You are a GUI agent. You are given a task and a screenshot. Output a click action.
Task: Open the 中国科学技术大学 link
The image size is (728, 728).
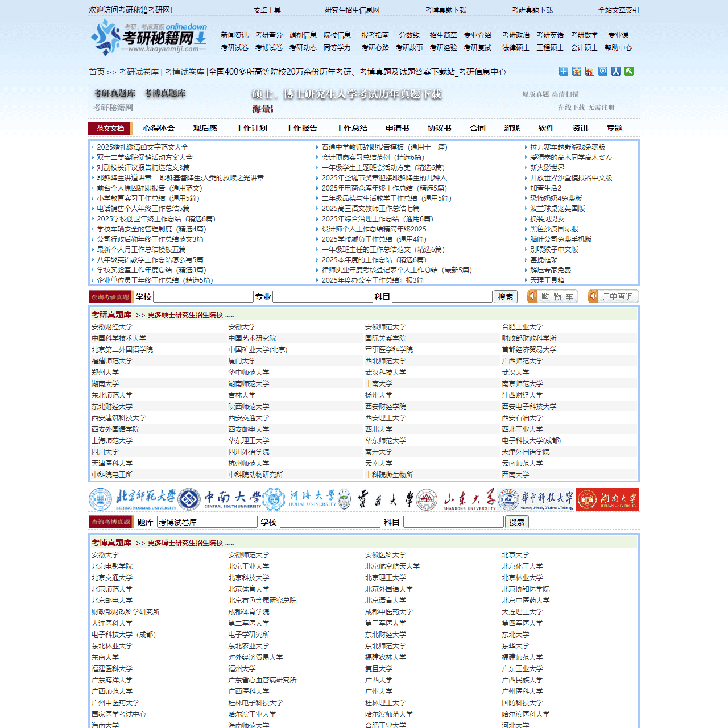pyautogui.click(x=119, y=338)
